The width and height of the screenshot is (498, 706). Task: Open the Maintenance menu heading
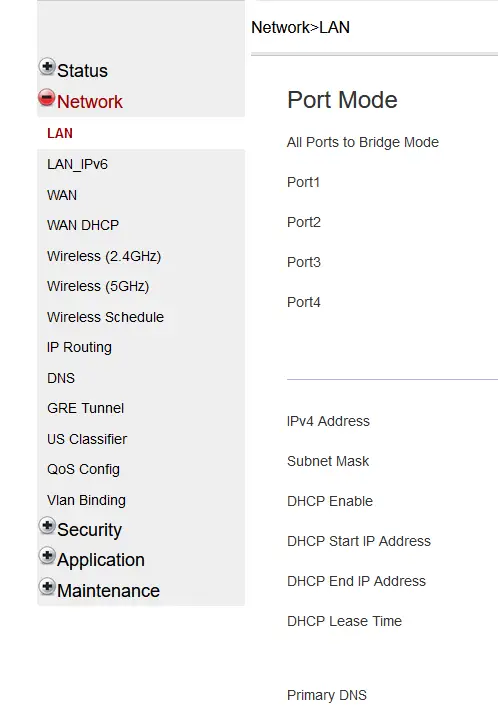point(108,590)
